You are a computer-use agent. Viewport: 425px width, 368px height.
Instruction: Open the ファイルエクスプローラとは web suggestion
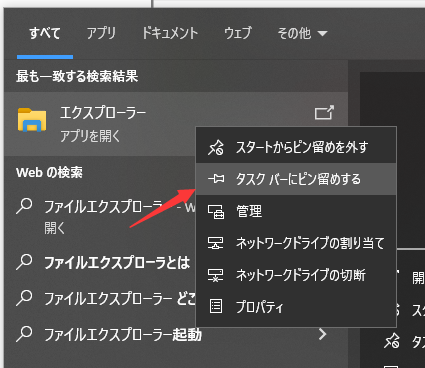[117, 263]
